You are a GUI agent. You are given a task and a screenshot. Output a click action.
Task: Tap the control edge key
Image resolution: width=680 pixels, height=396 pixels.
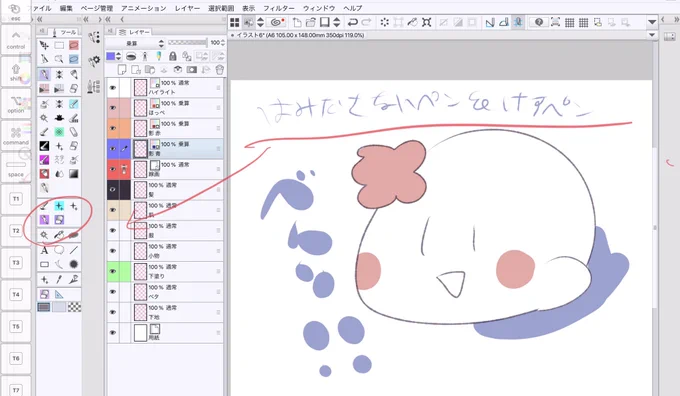pyautogui.click(x=16, y=39)
